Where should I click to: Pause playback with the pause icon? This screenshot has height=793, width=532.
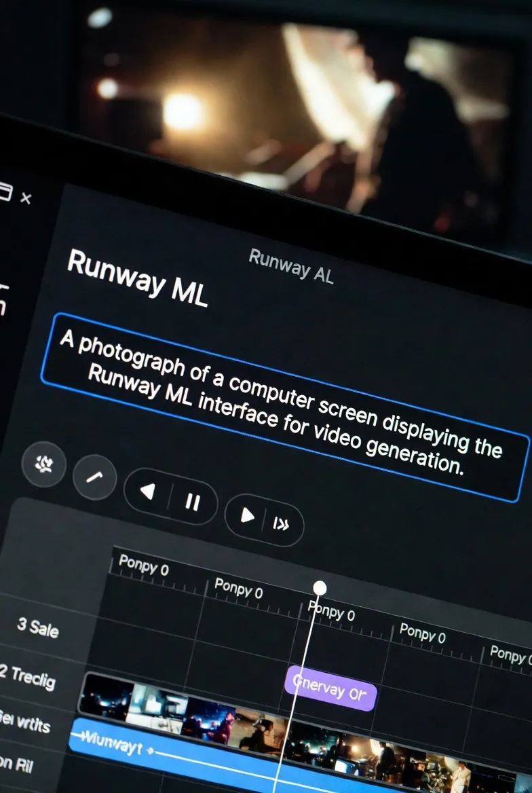click(x=192, y=502)
